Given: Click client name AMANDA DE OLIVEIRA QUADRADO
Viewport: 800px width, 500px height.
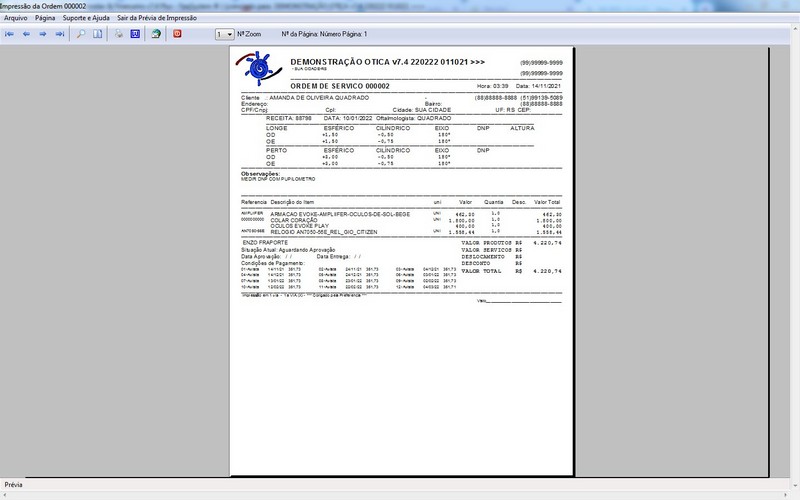Looking at the screenshot, I should pos(319,97).
